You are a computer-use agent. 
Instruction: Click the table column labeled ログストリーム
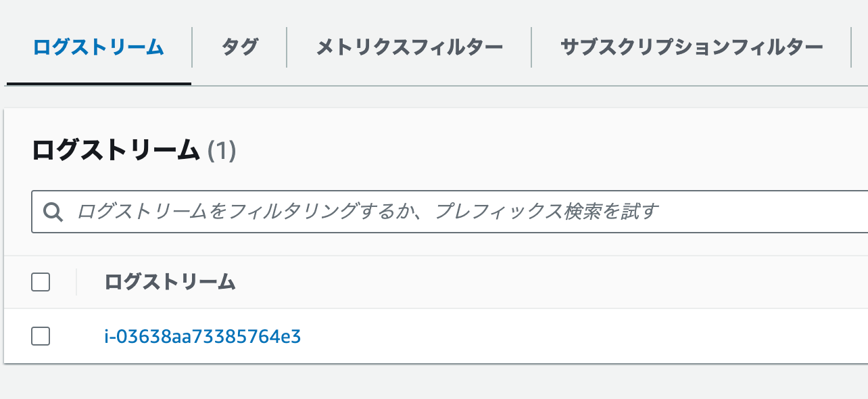168,282
